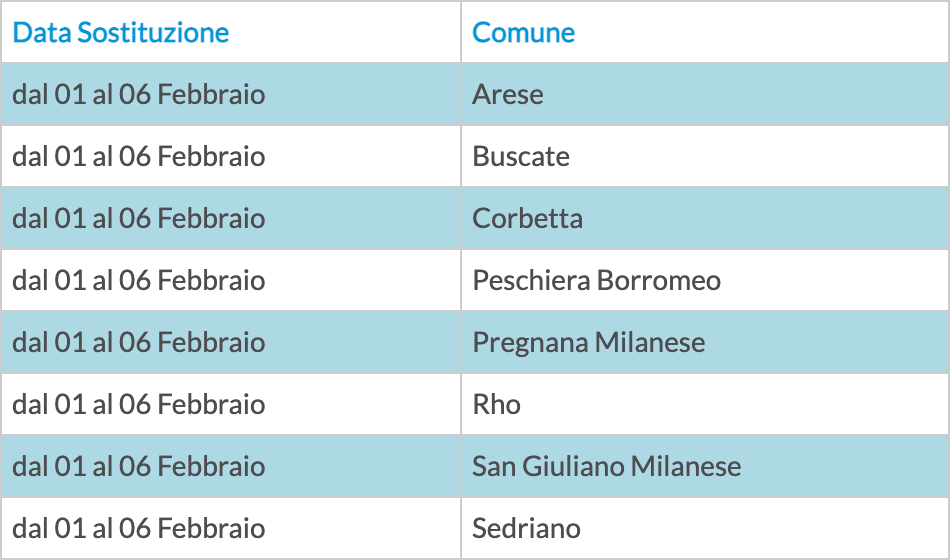Select the Arese cell

[705, 94]
